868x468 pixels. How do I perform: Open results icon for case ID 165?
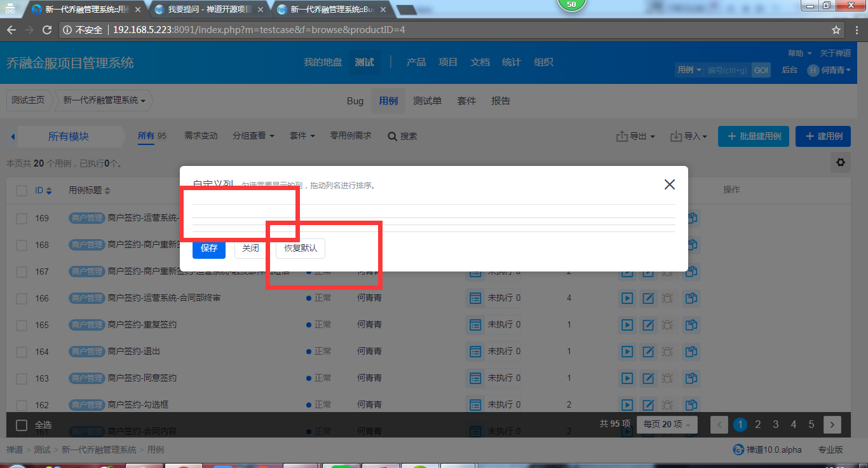(475, 325)
